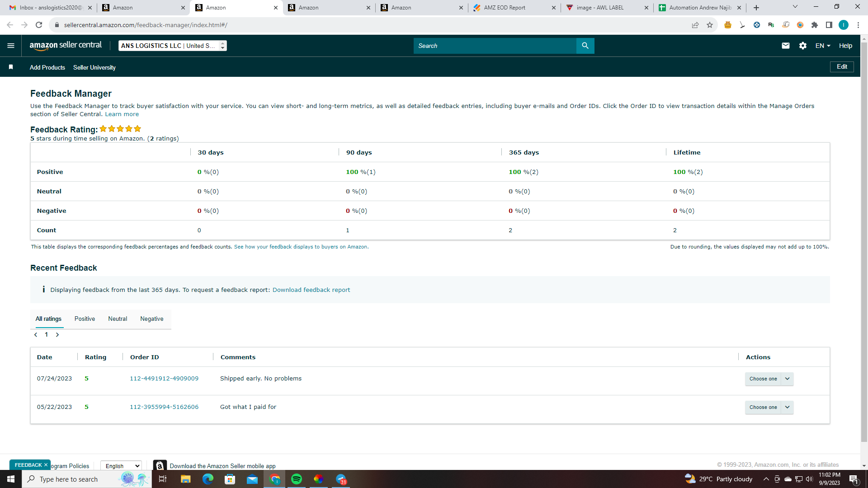Click current page number 1 in pagination

pos(47,335)
